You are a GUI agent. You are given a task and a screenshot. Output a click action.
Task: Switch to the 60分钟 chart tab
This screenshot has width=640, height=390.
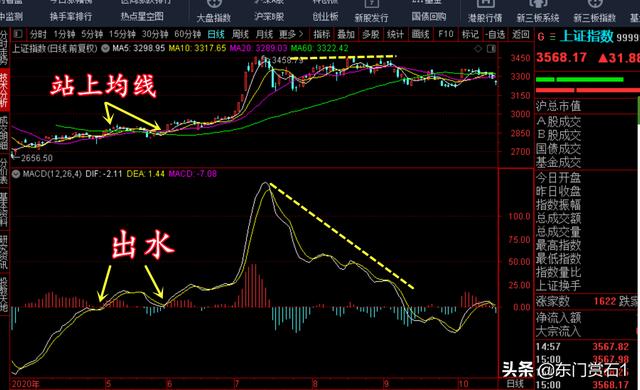(x=187, y=34)
